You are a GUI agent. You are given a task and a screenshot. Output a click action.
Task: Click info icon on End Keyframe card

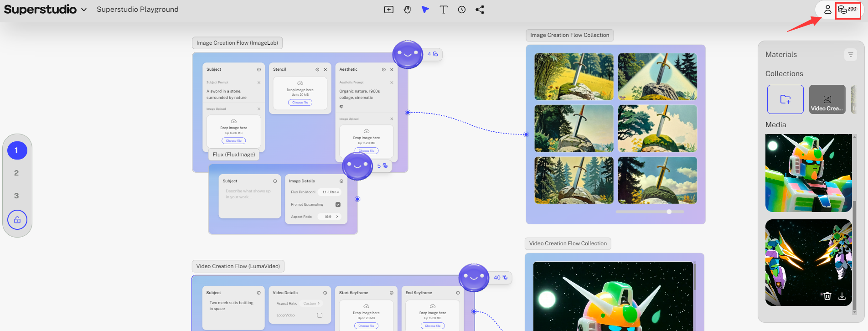tap(458, 293)
